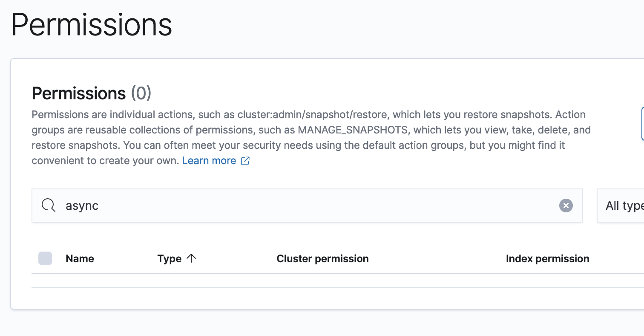Click the Name column header text
This screenshot has height=336, width=644.
point(80,258)
